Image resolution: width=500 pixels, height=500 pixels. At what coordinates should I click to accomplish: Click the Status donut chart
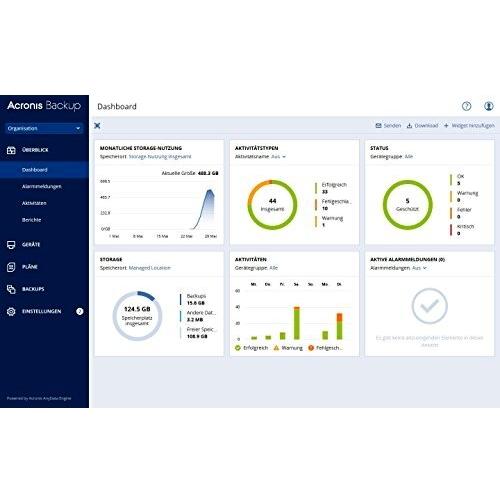coord(407,205)
